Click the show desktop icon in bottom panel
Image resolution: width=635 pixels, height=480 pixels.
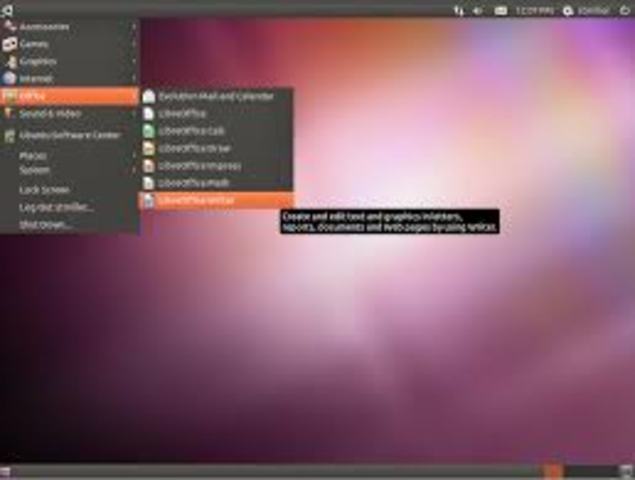(5, 471)
